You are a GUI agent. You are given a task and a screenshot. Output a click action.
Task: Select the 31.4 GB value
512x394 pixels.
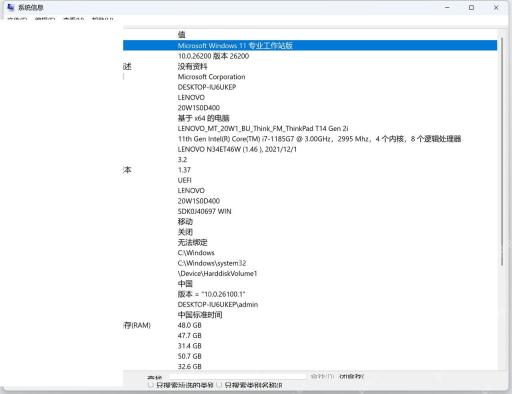(189, 345)
